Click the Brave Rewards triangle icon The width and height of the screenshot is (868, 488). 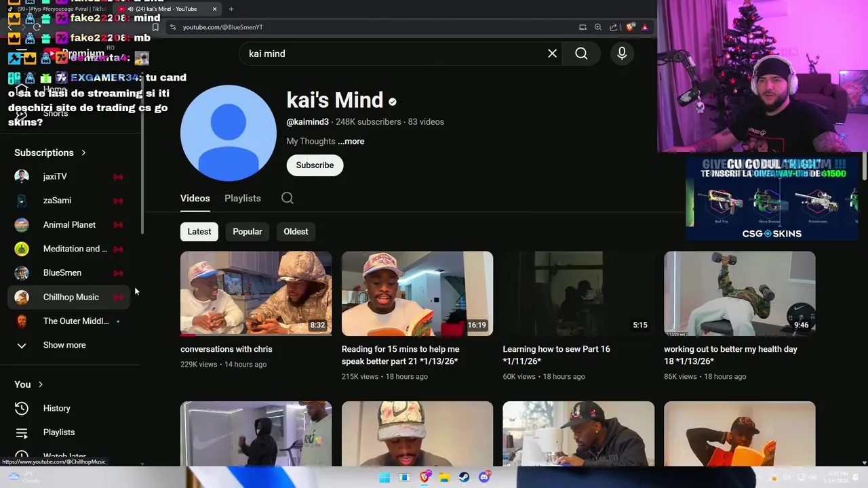click(x=644, y=27)
